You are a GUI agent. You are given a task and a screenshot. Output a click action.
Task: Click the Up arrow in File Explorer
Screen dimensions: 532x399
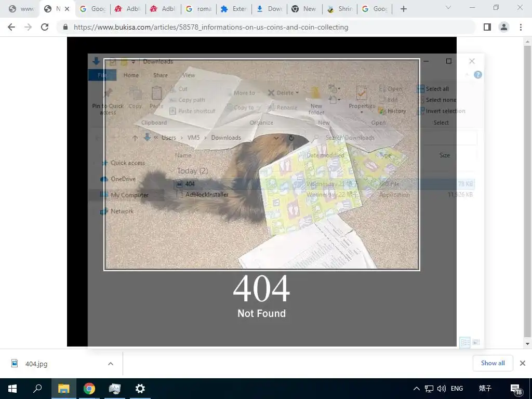135,138
